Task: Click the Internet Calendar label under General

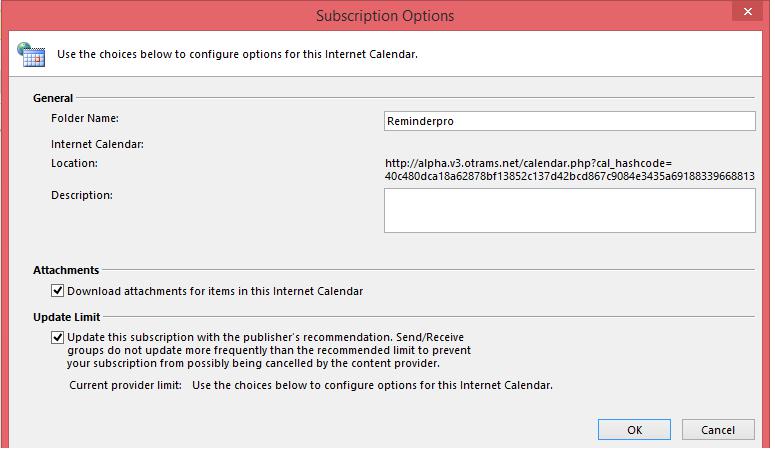Action: point(97,144)
